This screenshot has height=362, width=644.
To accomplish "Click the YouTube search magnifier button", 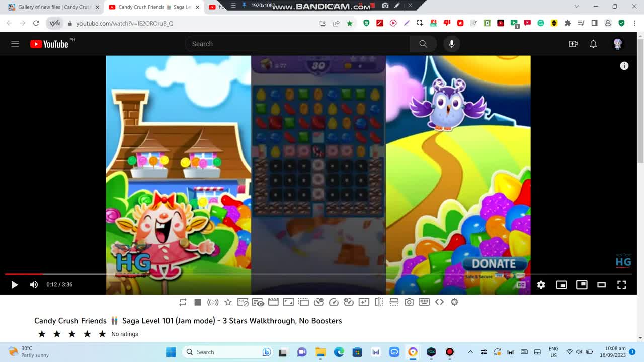I will [423, 44].
